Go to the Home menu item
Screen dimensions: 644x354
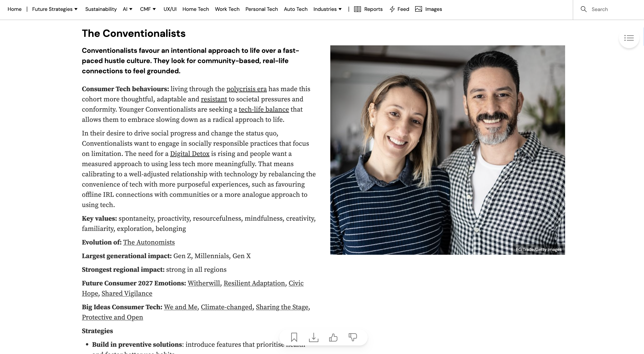coord(14,9)
